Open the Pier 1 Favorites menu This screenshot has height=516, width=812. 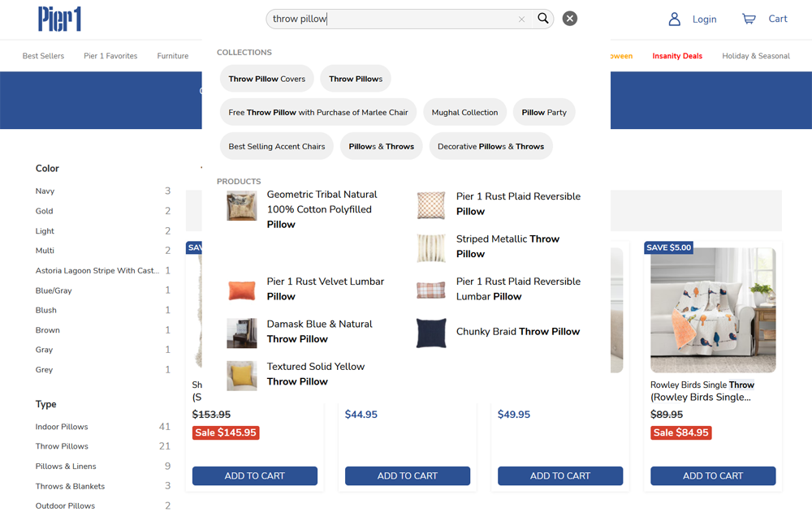coord(110,56)
